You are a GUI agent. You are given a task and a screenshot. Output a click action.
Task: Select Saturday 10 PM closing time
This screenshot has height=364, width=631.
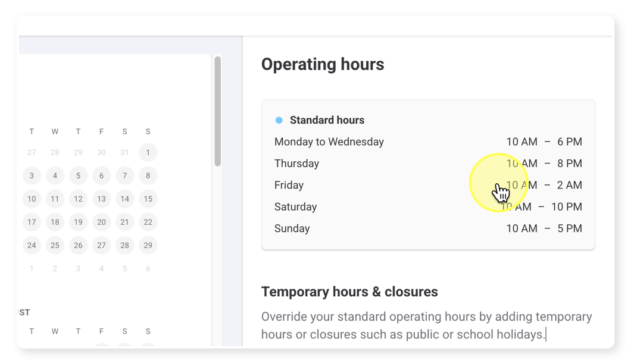point(567,207)
